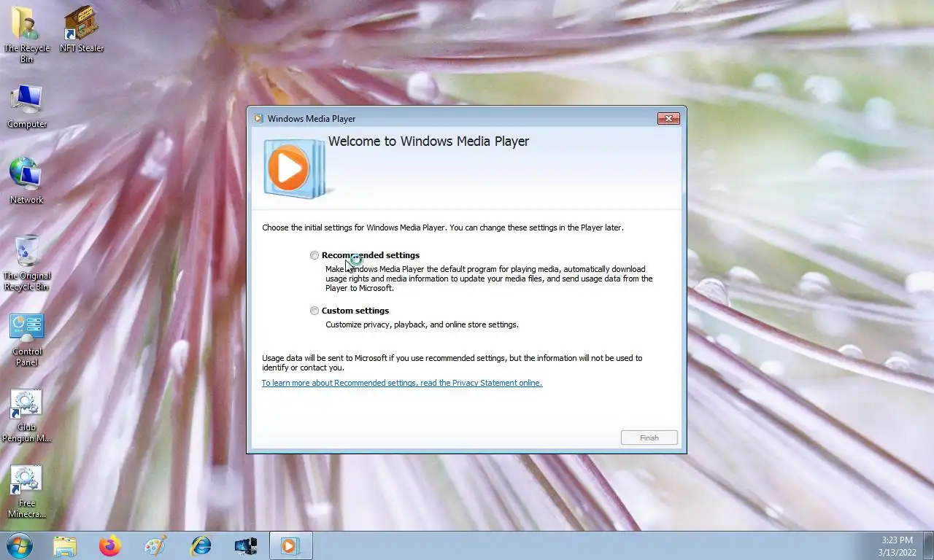Click the 'Choose the initial settings' instruction text
This screenshot has height=560, width=934.
(x=443, y=227)
